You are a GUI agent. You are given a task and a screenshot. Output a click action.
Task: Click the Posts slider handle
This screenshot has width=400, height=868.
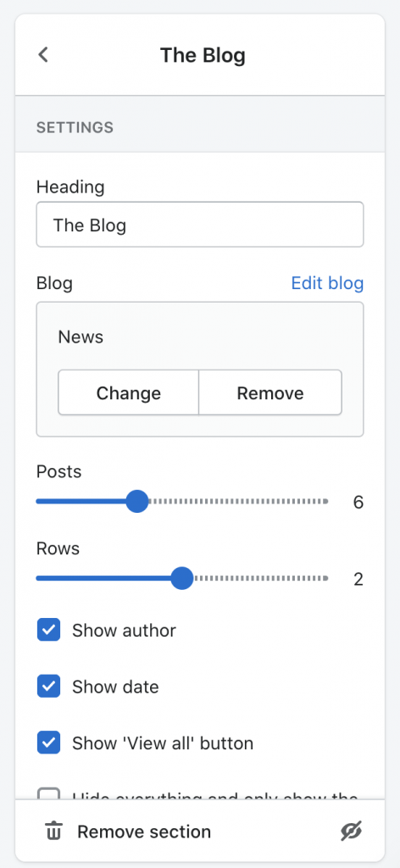pos(137,502)
